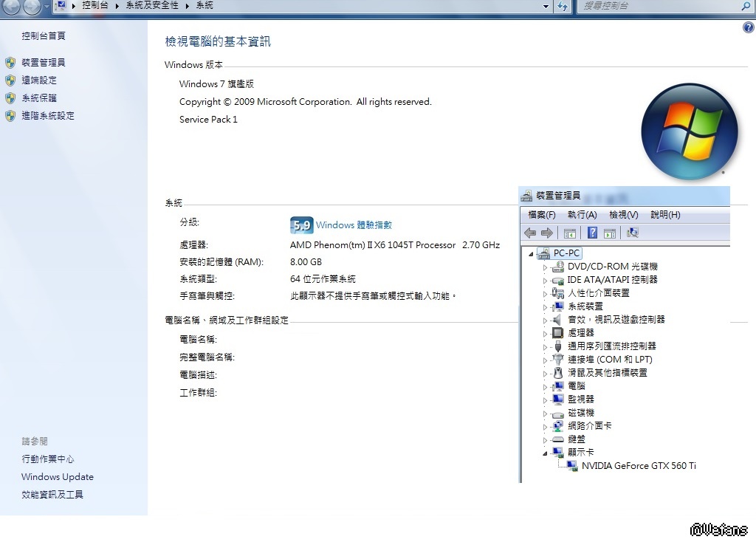This screenshot has height=545, width=756.
Task: Click the NVIDIA GeForce GTX 560 Ti adapter icon
Action: pyautogui.click(x=572, y=466)
